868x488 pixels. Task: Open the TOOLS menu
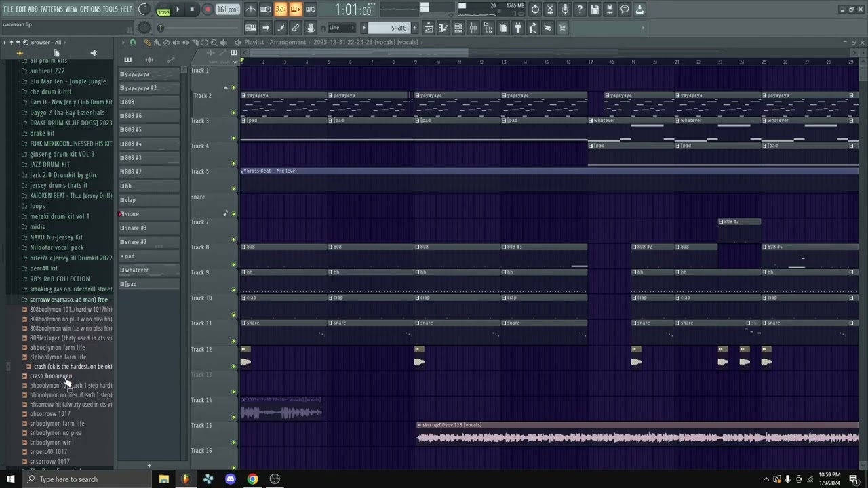coord(110,9)
